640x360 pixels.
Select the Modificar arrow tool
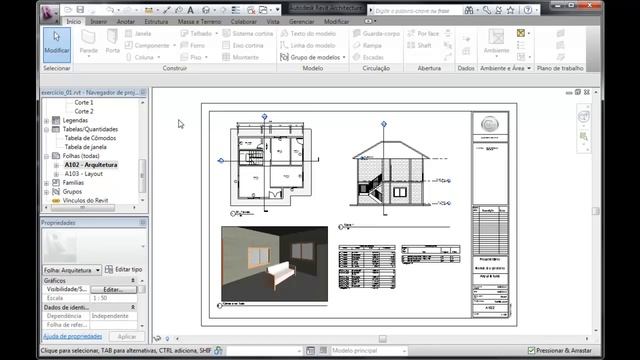(57, 44)
